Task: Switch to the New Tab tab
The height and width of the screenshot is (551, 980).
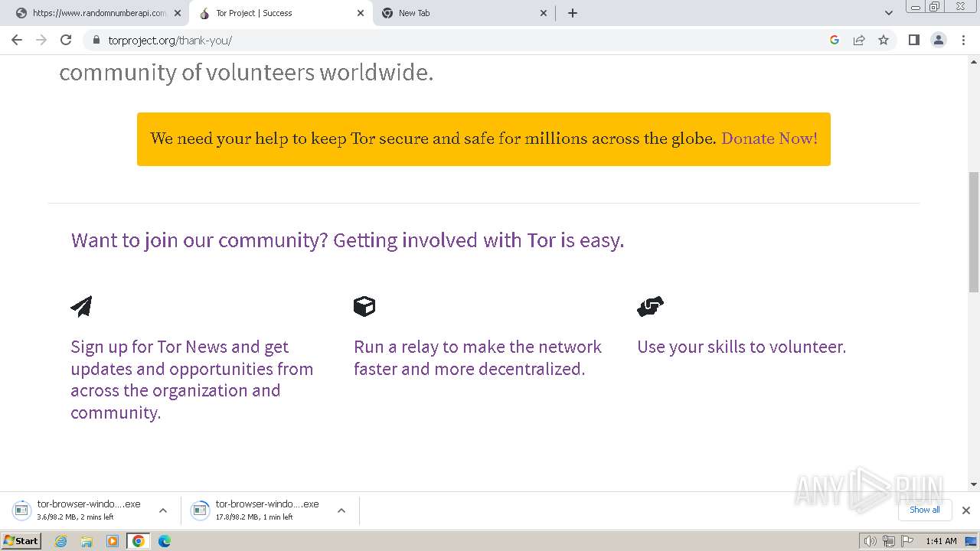Action: (x=463, y=13)
